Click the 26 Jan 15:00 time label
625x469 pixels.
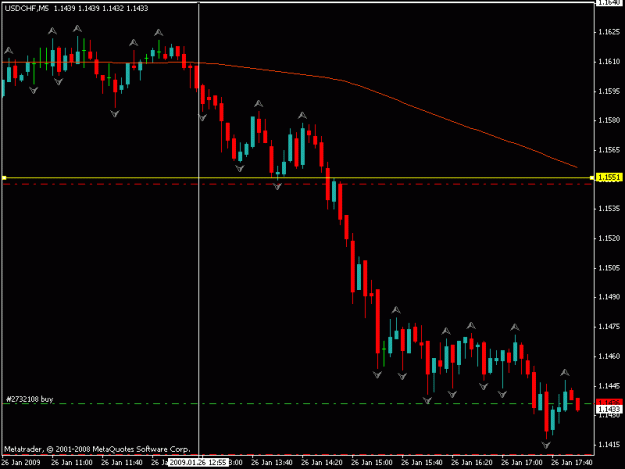[371, 463]
